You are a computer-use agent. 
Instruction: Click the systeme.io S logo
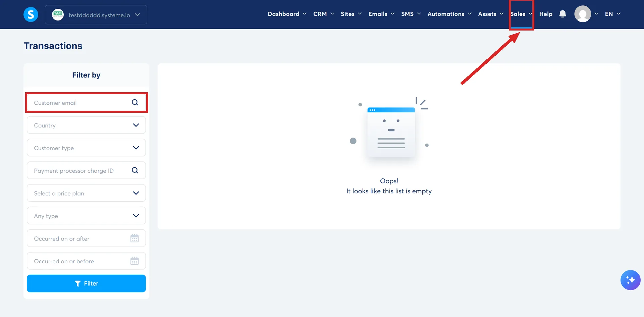[31, 14]
